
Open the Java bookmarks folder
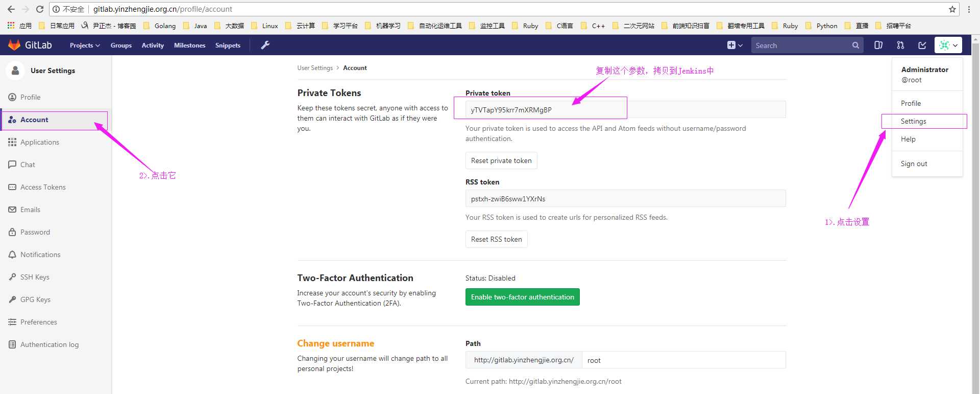(x=195, y=26)
